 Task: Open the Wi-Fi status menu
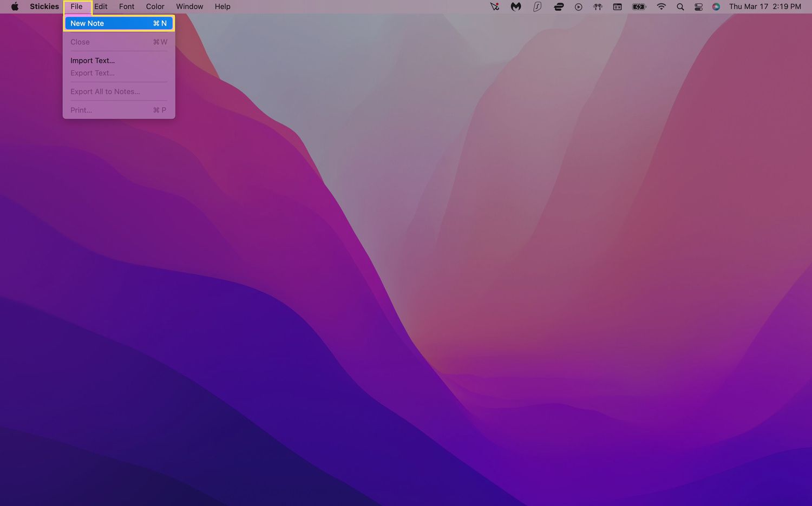click(661, 6)
